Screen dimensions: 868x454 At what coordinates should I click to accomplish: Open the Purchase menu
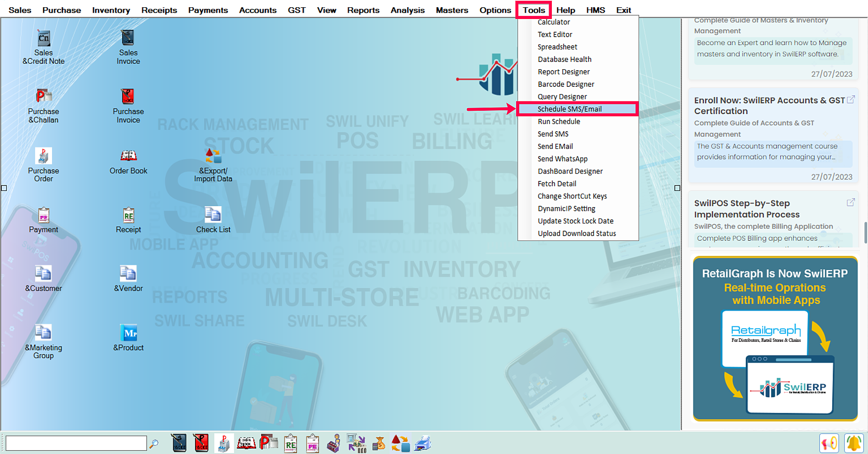[62, 10]
